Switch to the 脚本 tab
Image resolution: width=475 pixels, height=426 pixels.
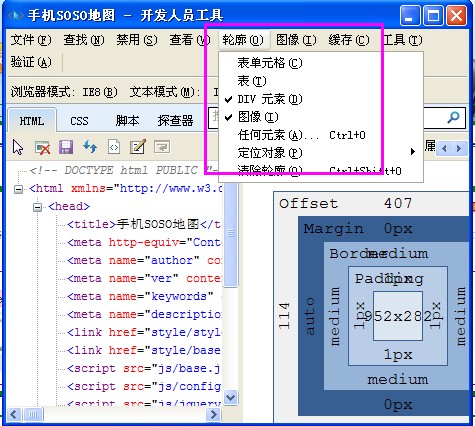(127, 121)
